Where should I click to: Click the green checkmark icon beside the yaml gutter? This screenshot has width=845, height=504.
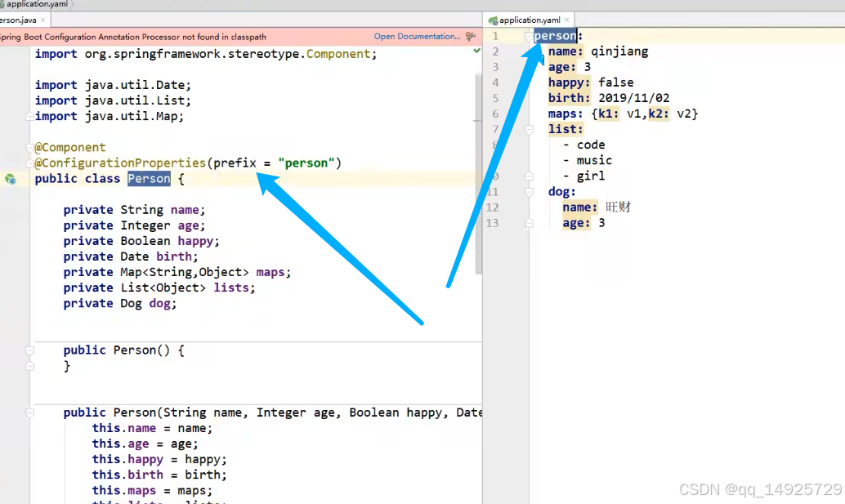tap(476, 50)
